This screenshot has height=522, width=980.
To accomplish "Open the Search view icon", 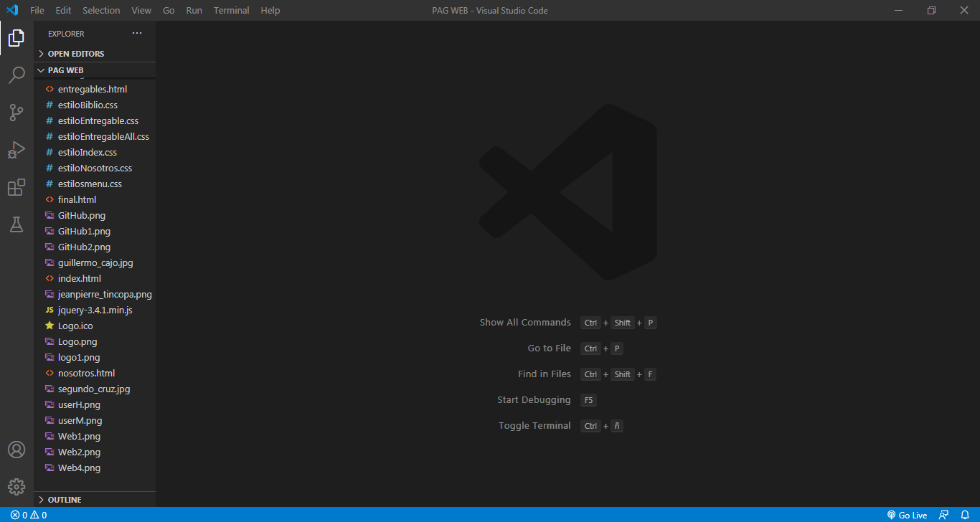I will 17,75.
